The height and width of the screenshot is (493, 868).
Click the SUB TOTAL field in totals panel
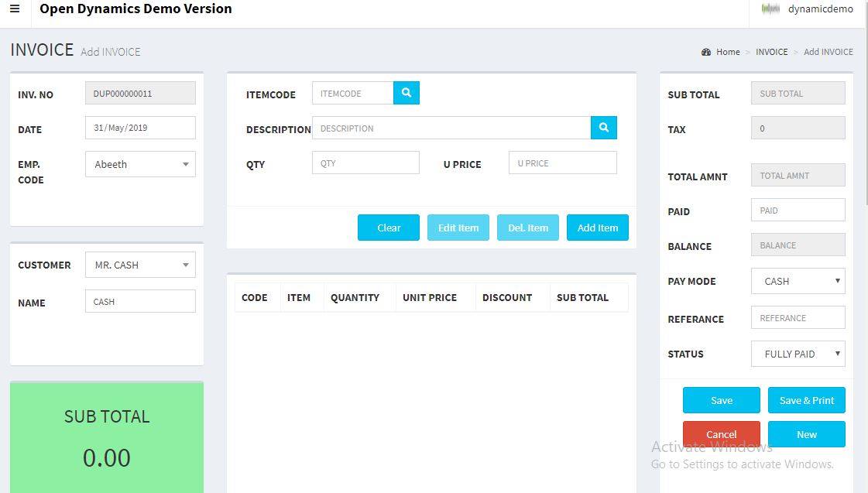(x=798, y=93)
